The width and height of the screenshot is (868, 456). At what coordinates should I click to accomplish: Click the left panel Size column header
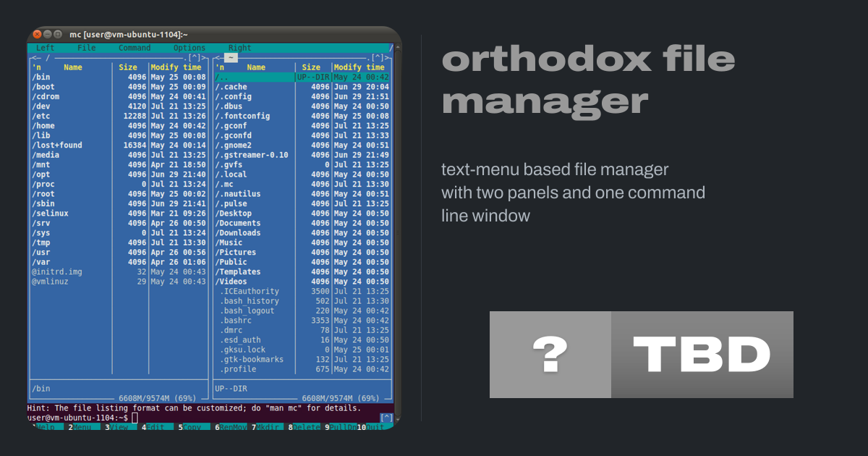click(128, 67)
